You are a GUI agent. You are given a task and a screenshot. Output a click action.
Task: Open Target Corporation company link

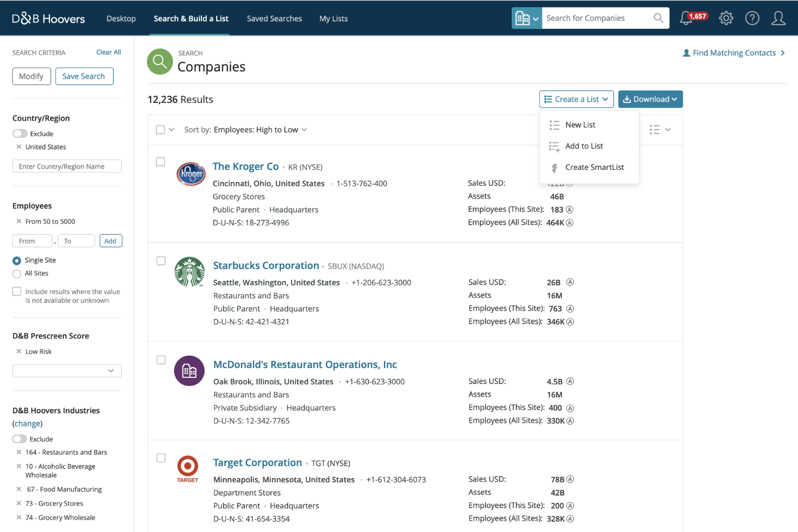pyautogui.click(x=257, y=462)
